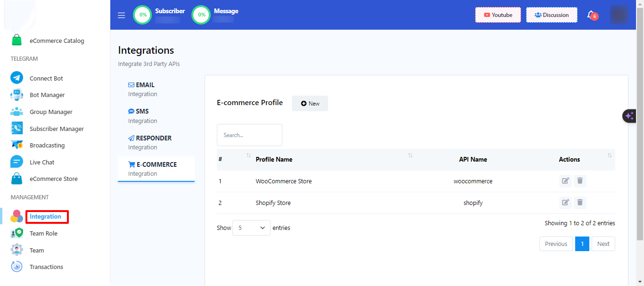The width and height of the screenshot is (644, 286).
Task: Open the notifications bell icon
Action: 591,15
